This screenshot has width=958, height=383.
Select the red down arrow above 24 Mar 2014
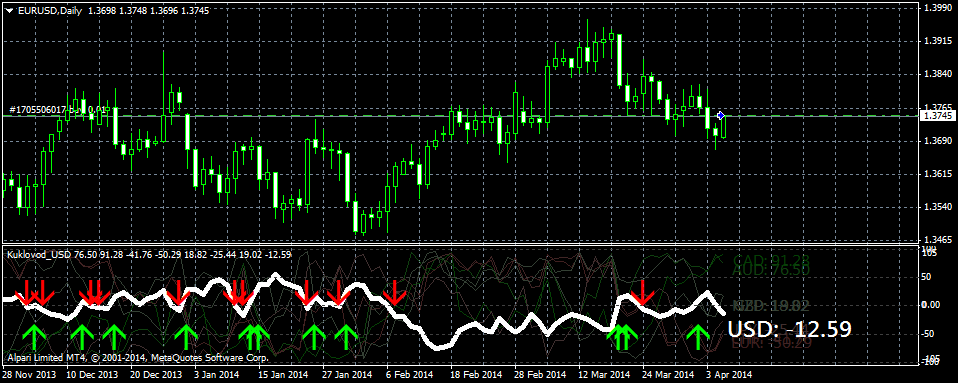642,293
